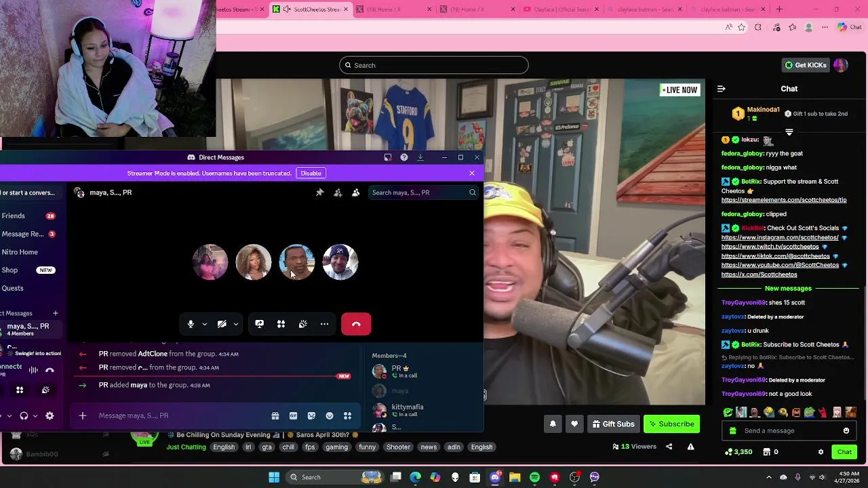Screen dimensions: 868x488
Task: Select PR in the Discord members list
Action: [x=424, y=371]
